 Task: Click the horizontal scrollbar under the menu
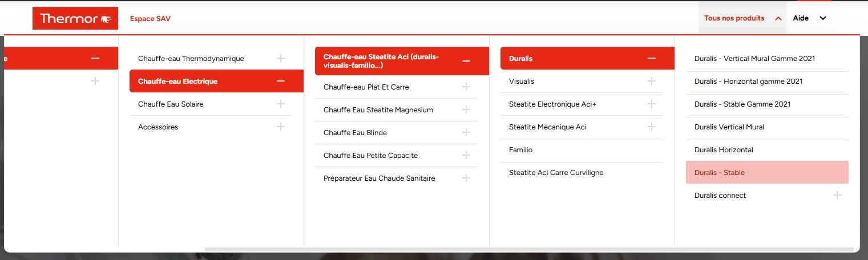(x=531, y=250)
